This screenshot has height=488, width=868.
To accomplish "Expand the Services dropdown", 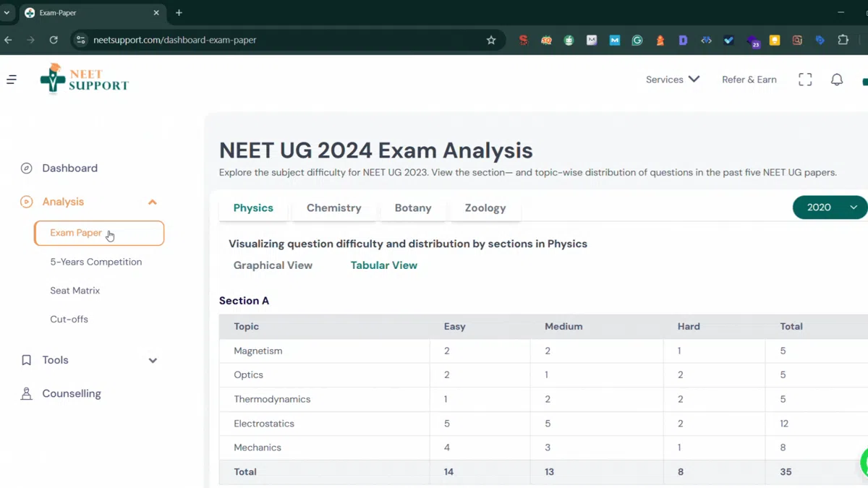I will (x=672, y=80).
